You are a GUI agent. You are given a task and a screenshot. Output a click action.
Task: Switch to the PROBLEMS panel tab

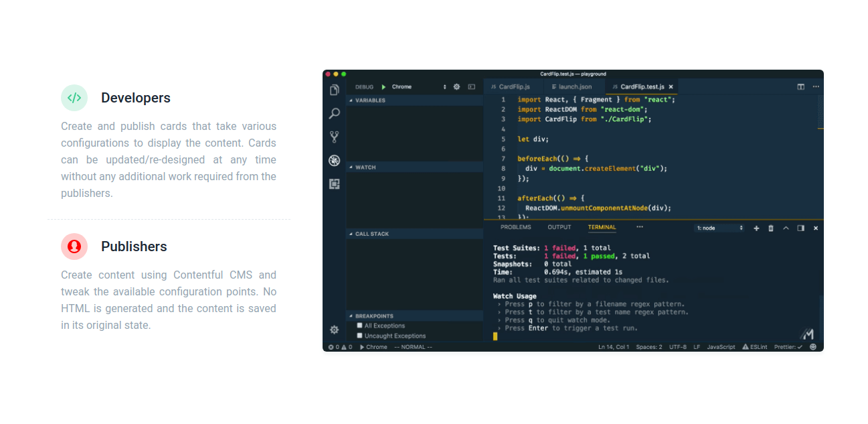(x=515, y=228)
